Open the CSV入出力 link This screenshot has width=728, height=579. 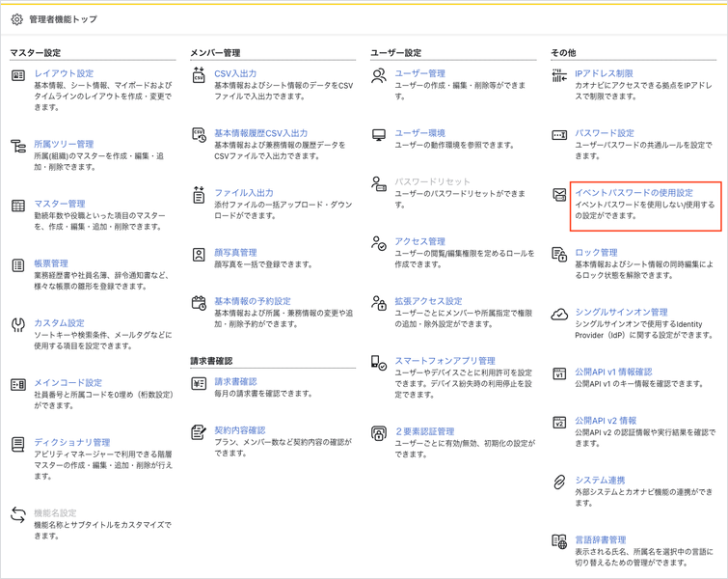pos(235,73)
